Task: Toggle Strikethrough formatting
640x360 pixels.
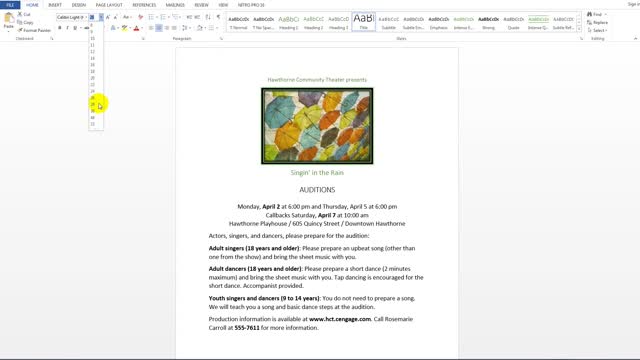Action: pos(87,28)
